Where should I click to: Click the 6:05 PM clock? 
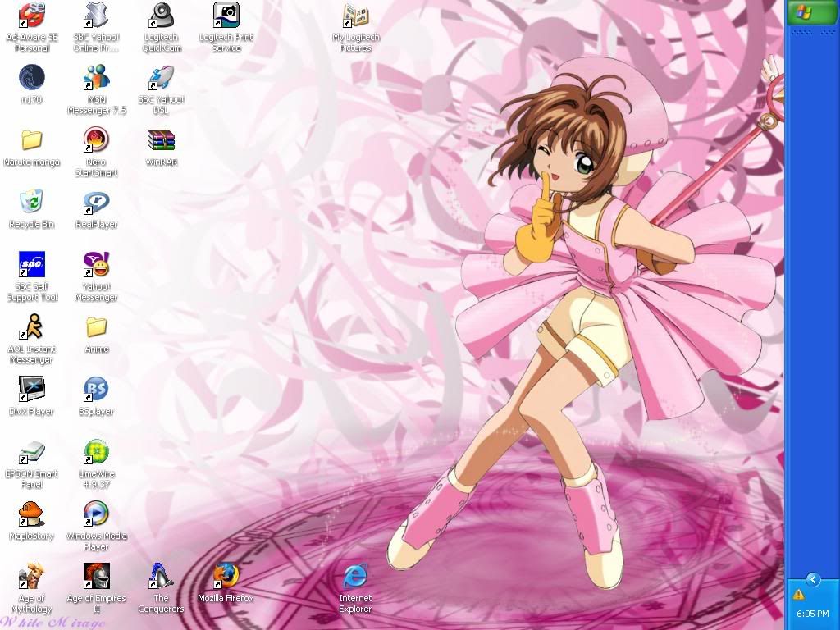(813, 614)
